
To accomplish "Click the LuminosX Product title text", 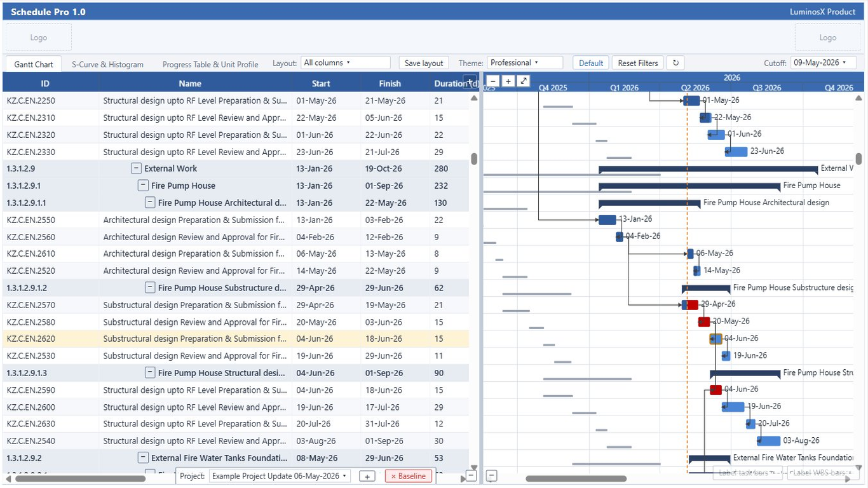I will click(x=822, y=11).
